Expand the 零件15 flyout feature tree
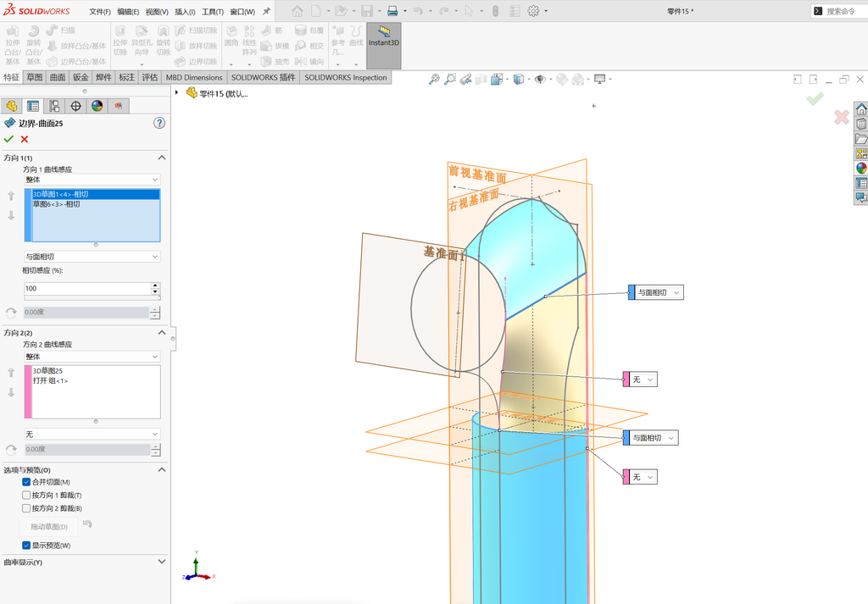 point(176,93)
